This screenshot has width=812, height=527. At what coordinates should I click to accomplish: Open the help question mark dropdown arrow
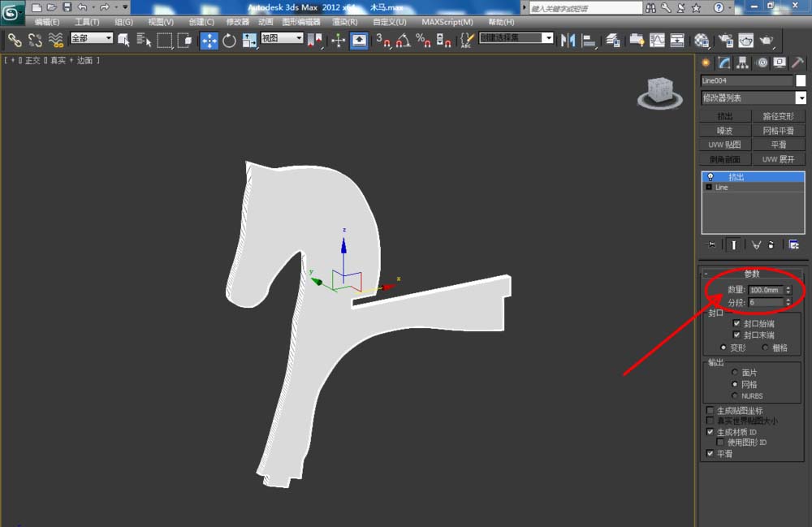click(x=730, y=8)
